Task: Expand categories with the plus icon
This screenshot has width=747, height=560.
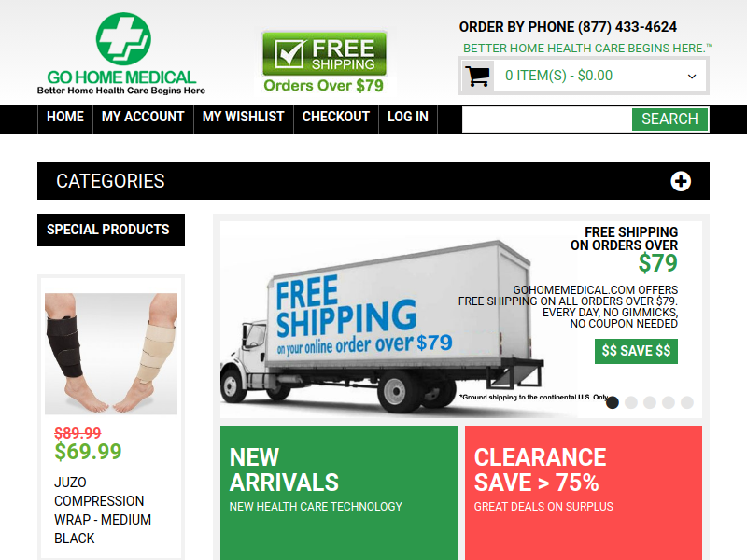Action: (x=681, y=181)
